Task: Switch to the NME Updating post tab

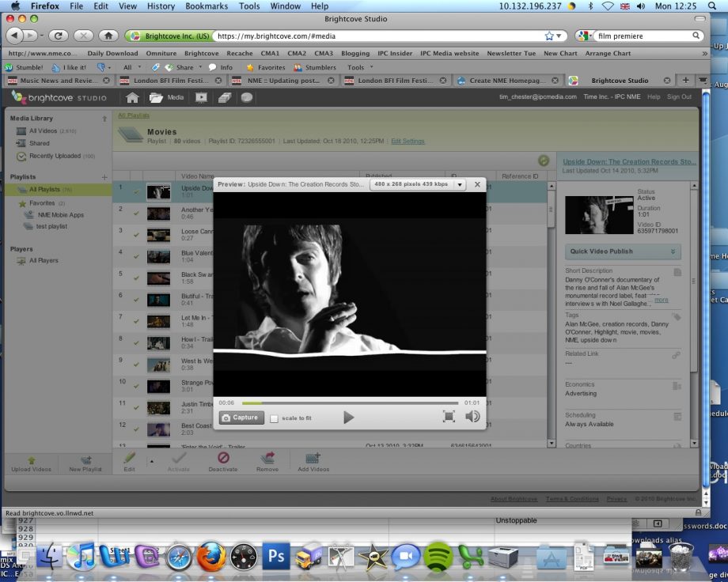Action: click(283, 81)
